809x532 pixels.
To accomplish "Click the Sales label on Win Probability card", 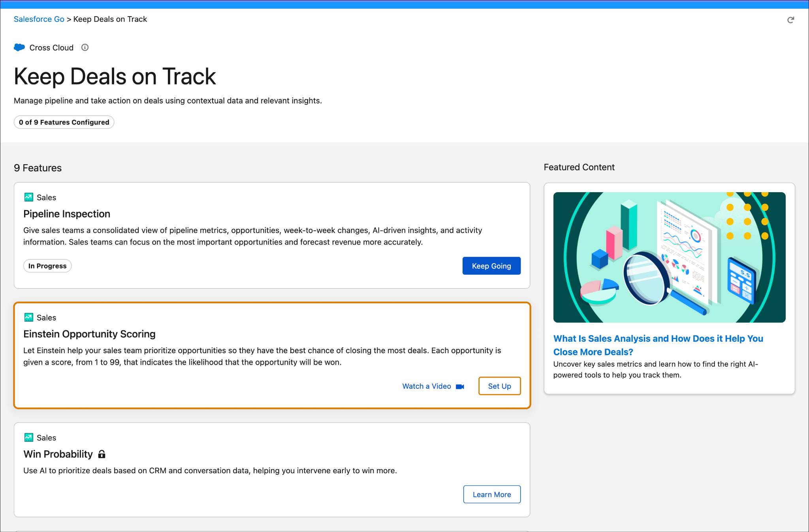I will pos(46,438).
